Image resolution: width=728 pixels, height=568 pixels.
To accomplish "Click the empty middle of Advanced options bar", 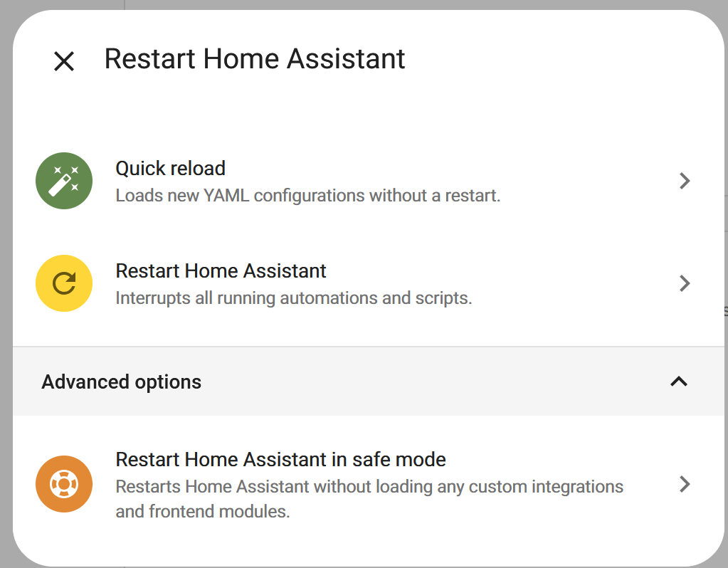I will 427,382.
